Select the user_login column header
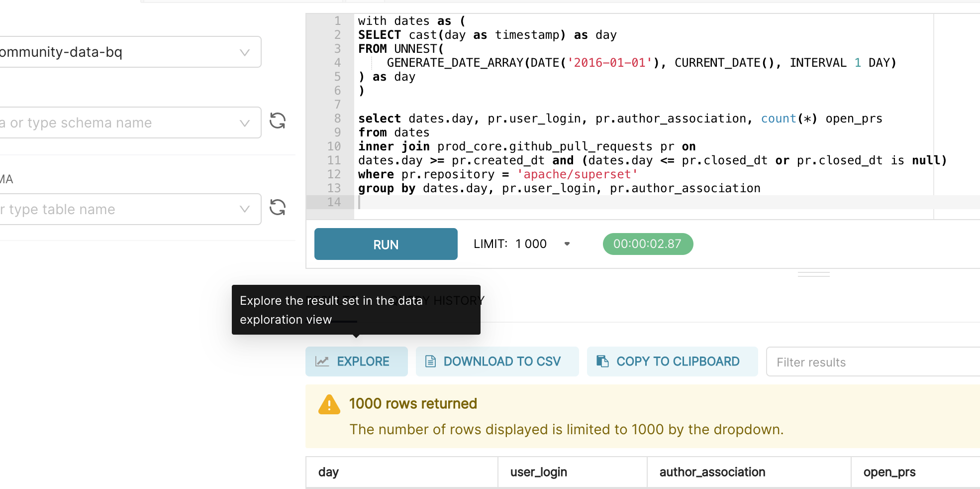 click(537, 472)
